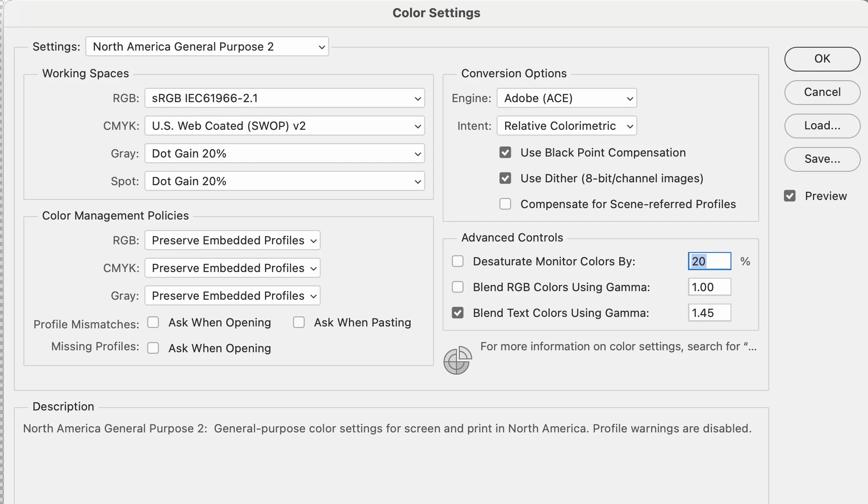Click the OK button
This screenshot has width=868, height=504.
click(x=822, y=59)
